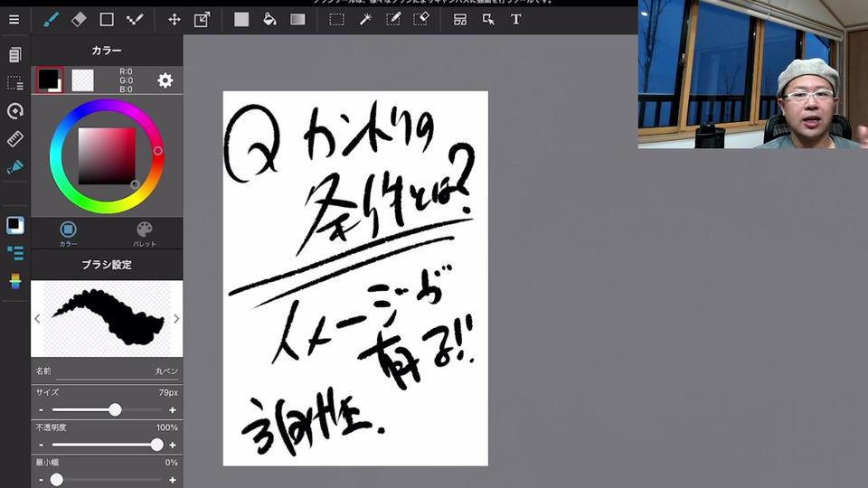Click the 100% opacity value
The image size is (868, 488).
[166, 427]
